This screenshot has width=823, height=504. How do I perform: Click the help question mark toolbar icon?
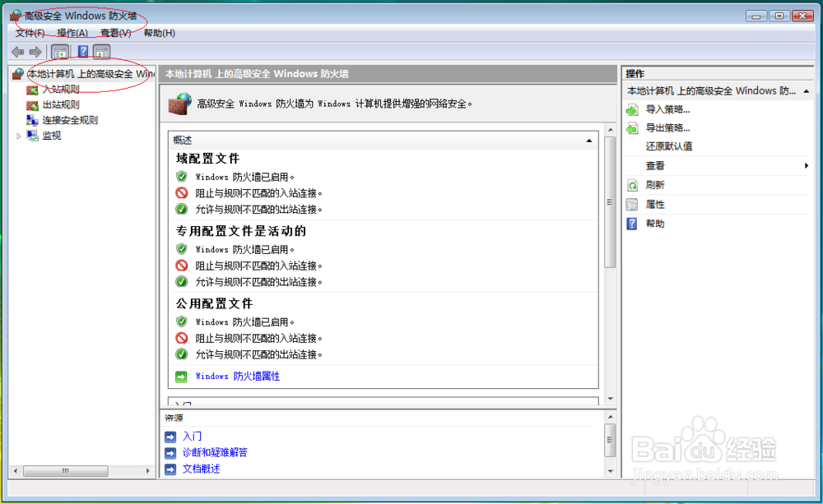coord(82,51)
